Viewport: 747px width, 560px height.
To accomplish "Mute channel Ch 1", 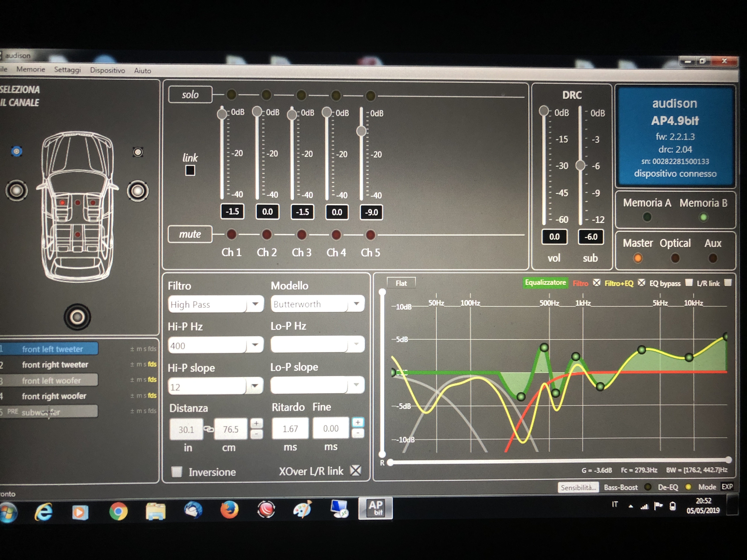I will tap(231, 234).
